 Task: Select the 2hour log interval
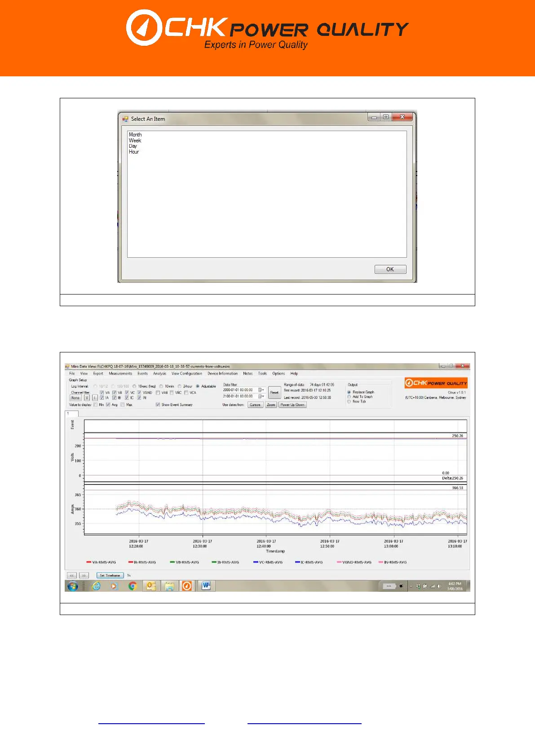click(x=179, y=386)
